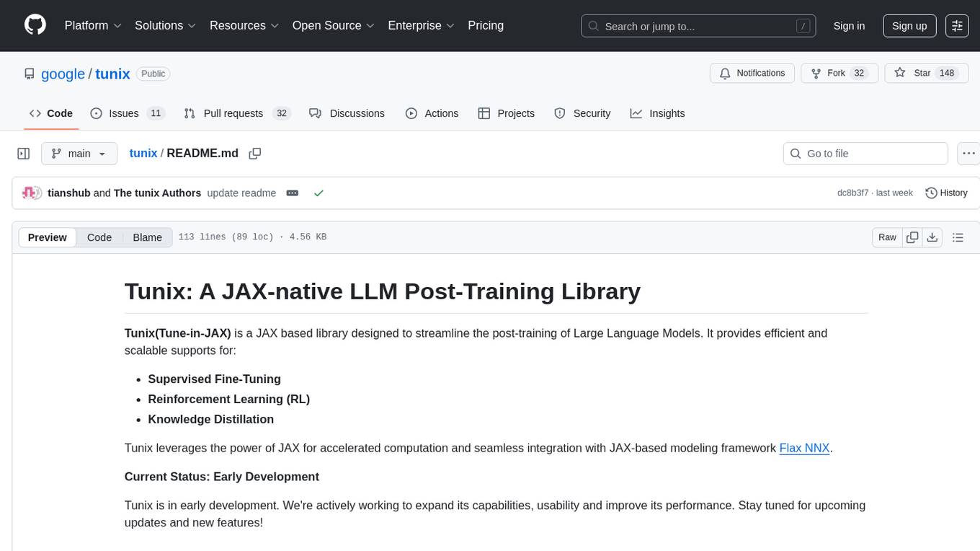Click the Sign in link

849,25
